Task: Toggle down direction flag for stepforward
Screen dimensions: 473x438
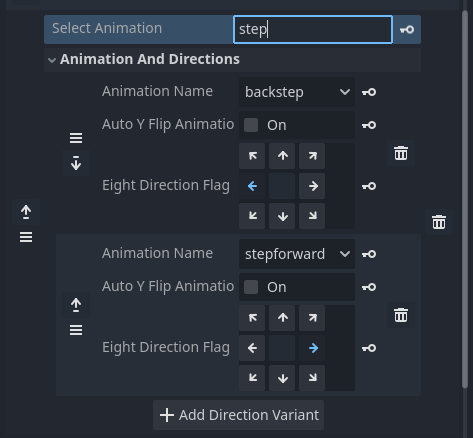Action: click(x=282, y=378)
